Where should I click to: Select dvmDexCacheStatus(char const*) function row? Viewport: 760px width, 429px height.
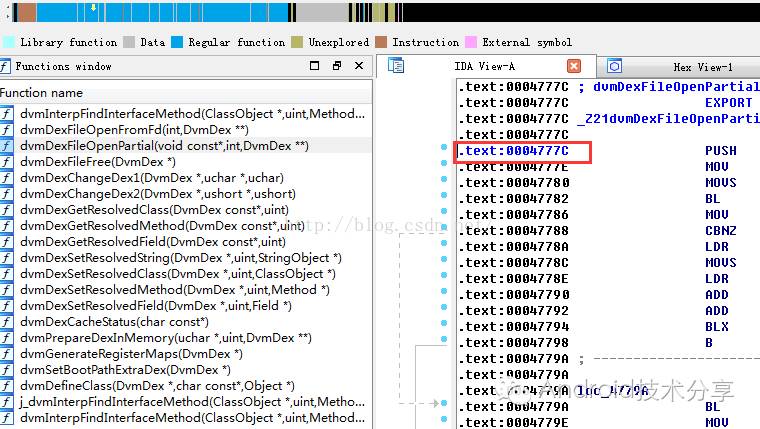coord(186,322)
